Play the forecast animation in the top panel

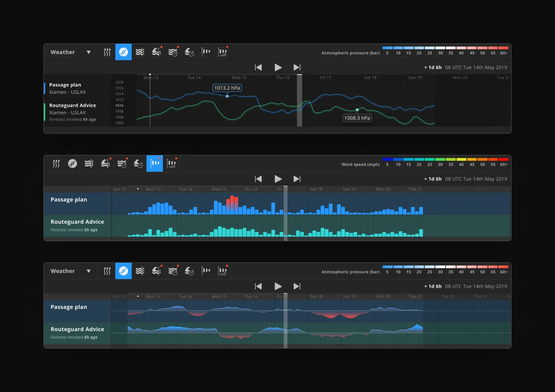point(278,67)
